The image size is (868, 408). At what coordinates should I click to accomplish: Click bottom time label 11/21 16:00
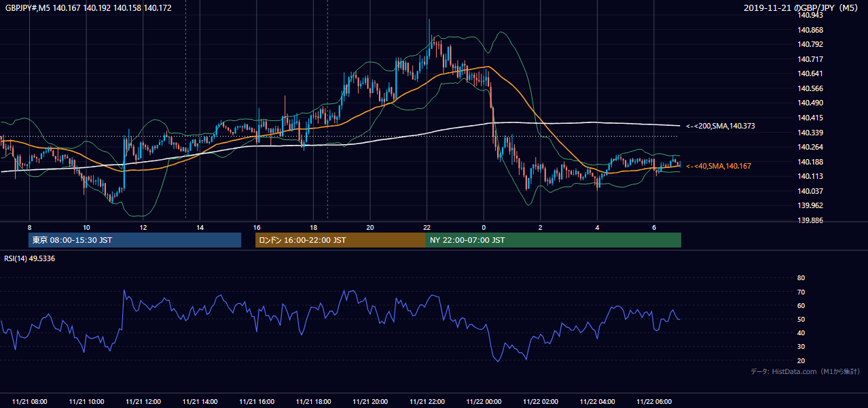[x=257, y=401]
